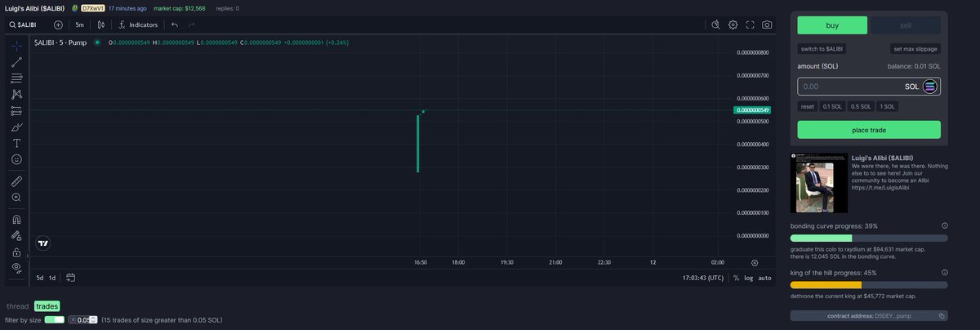Click set max slippage
Screen dimensions: 980x330
click(915, 49)
